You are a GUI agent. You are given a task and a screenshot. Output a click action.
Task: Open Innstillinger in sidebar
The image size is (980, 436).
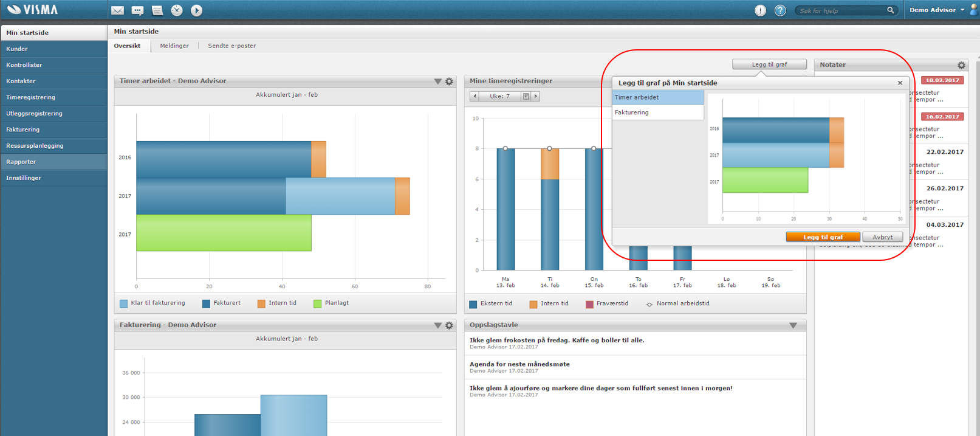53,178
